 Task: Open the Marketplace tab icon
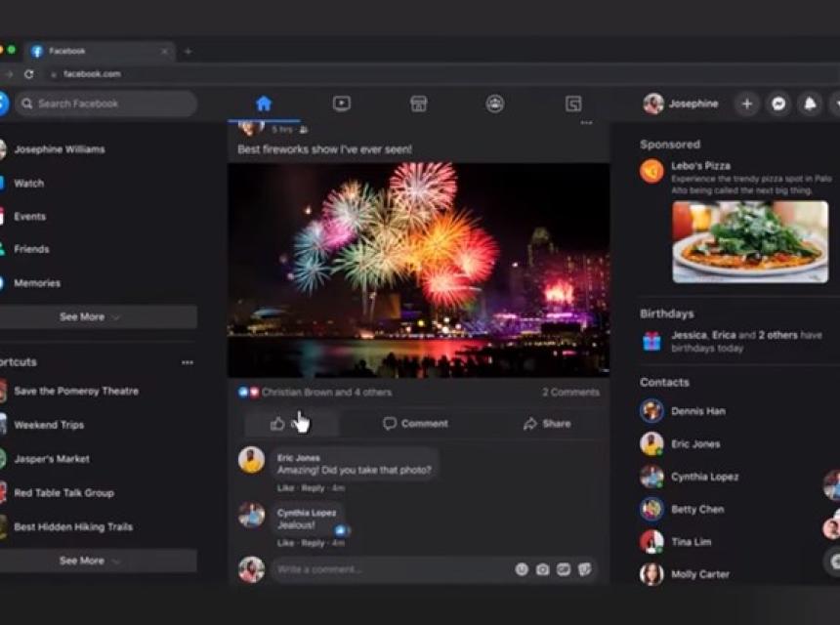tap(418, 104)
